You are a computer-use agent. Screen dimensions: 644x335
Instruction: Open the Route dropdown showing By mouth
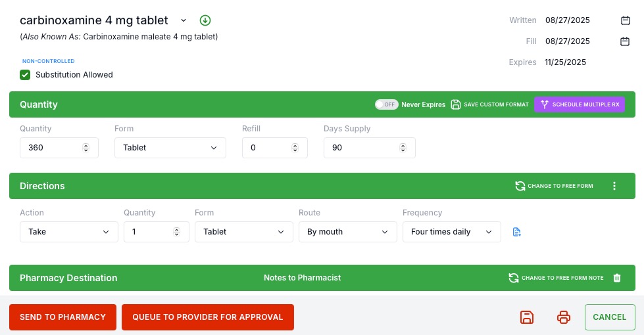click(x=347, y=232)
